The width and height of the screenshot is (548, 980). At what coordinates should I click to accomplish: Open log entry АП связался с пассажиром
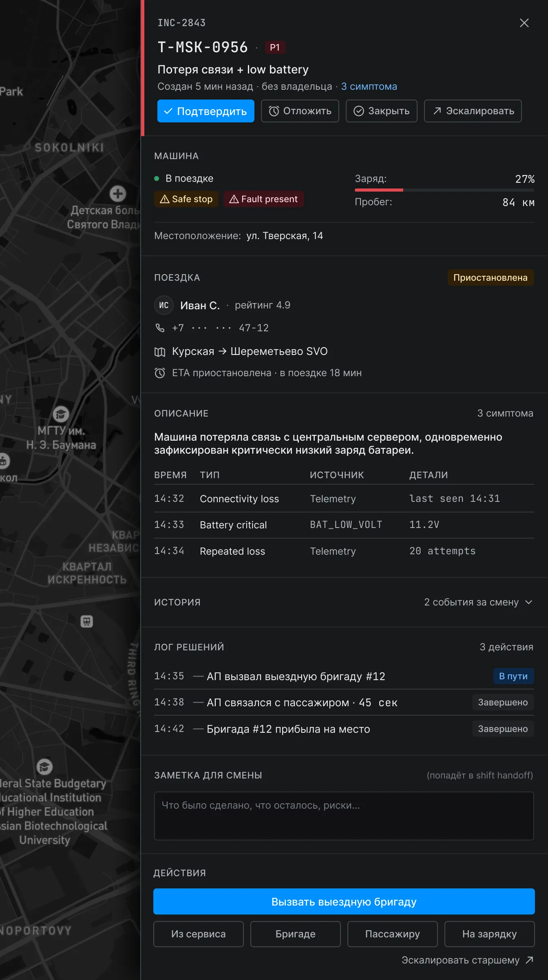pos(344,703)
